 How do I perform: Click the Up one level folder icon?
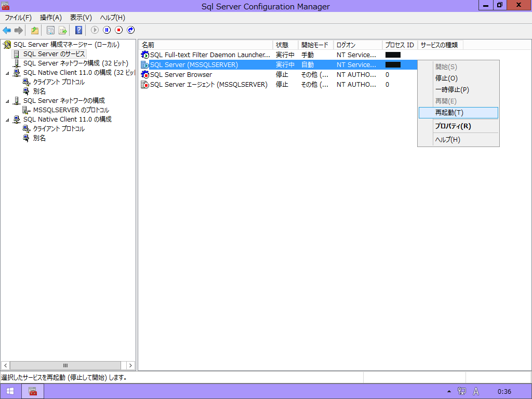(x=35, y=30)
